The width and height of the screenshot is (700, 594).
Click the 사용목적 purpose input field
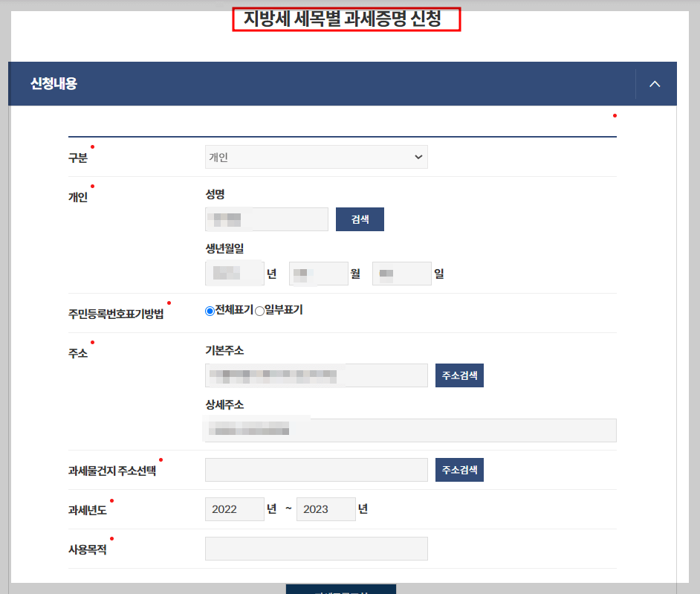315,548
